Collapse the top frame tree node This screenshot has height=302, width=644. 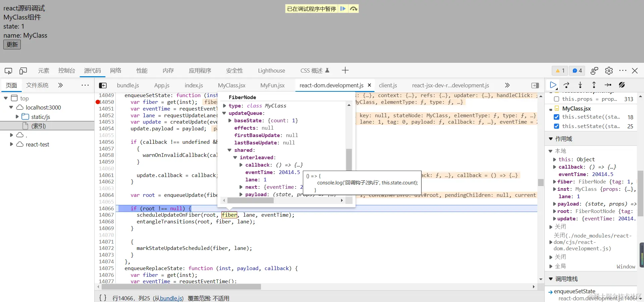[x=6, y=98]
